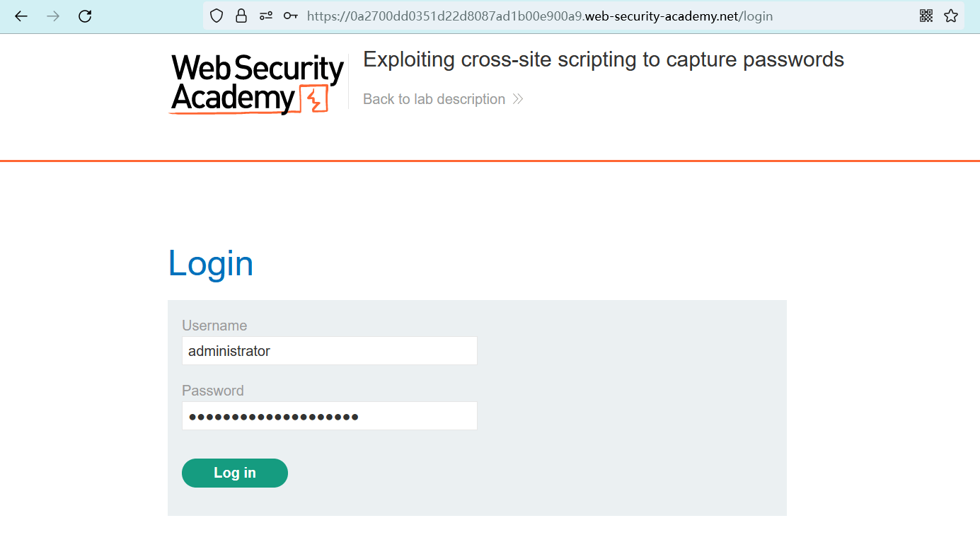Screen dimensions: 980x535
Task: Show site security padlock info
Action: tap(241, 16)
